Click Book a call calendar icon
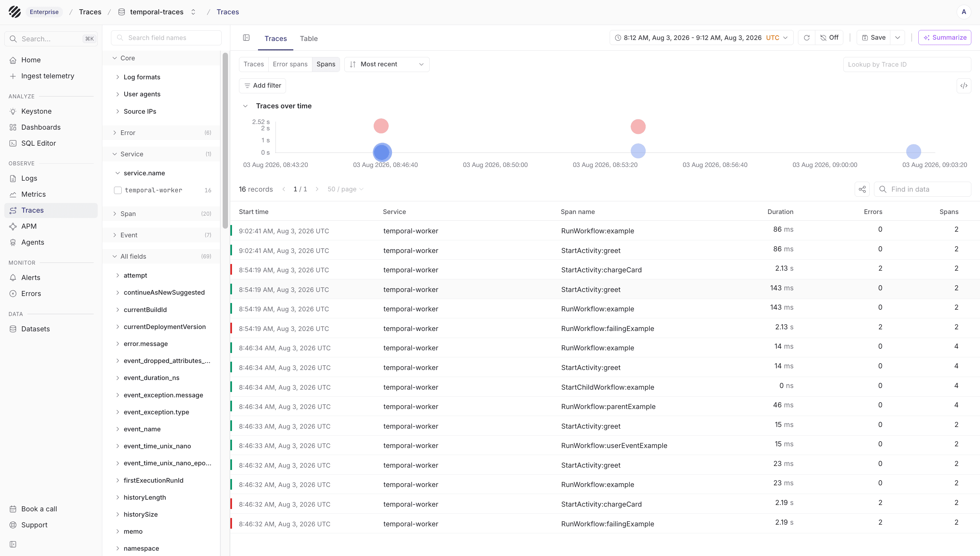This screenshot has width=980, height=556. click(x=13, y=509)
